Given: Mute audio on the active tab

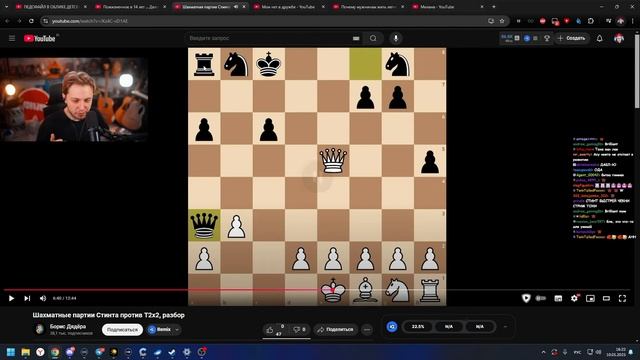Looking at the screenshot, I should pos(236,7).
